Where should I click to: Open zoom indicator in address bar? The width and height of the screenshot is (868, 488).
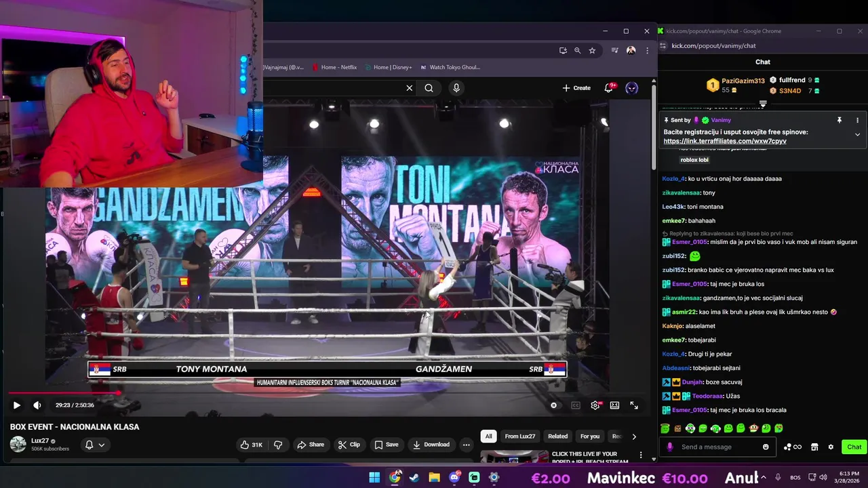pyautogui.click(x=578, y=50)
